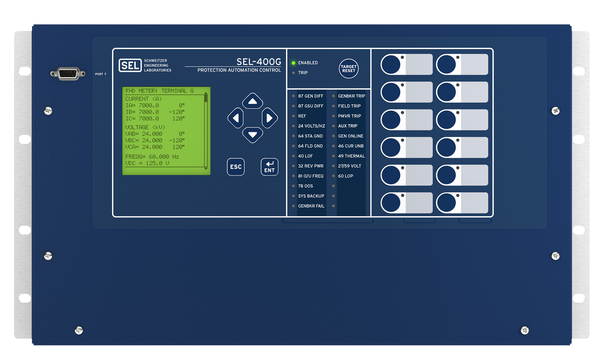The height and width of the screenshot is (364, 610).
Task: Click the PORT F serial connector
Action: 68,74
